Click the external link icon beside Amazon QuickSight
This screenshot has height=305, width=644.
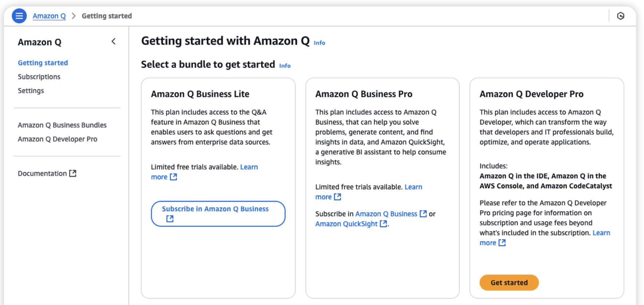(x=383, y=223)
